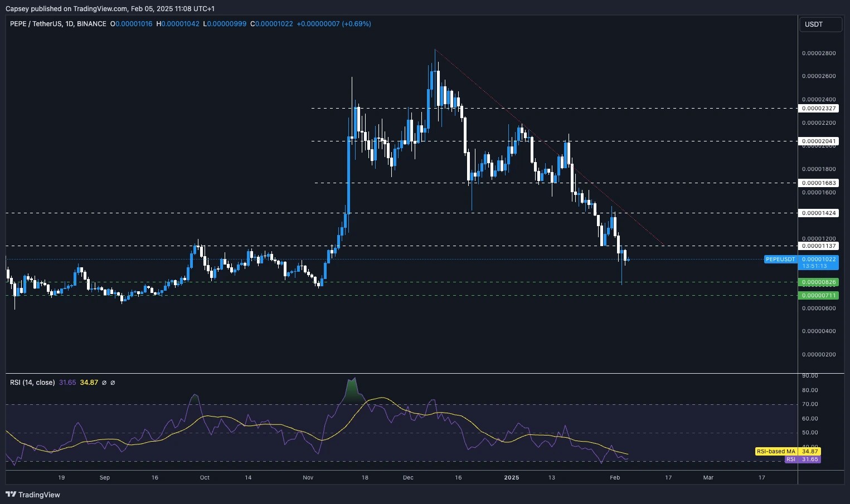Open the USDT currency selector
This screenshot has width=850, height=504.
point(820,24)
